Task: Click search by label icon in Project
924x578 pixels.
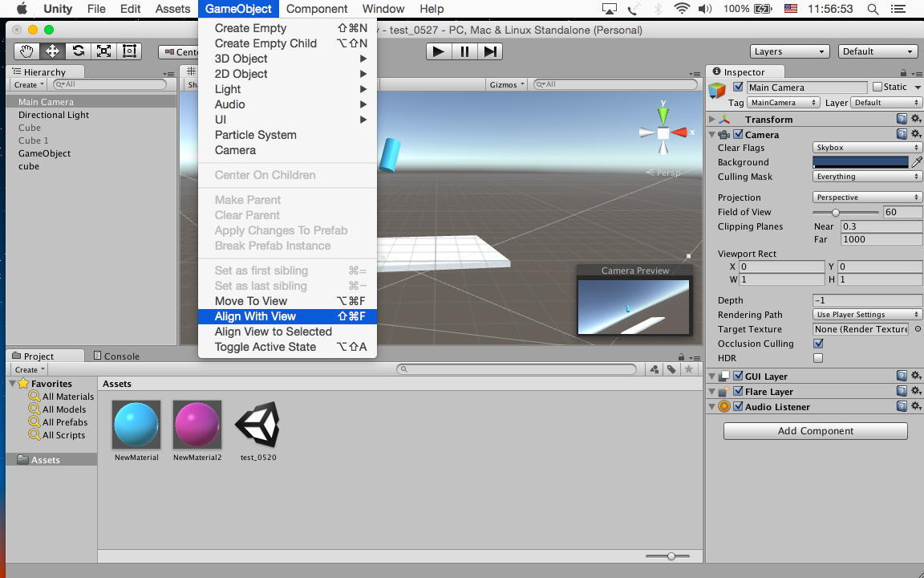Action: 671,369
